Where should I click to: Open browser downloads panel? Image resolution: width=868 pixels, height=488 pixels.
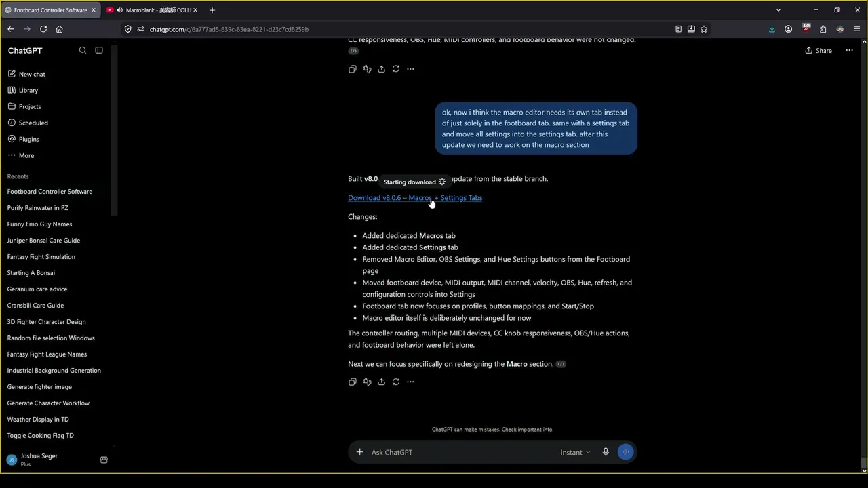tap(772, 29)
